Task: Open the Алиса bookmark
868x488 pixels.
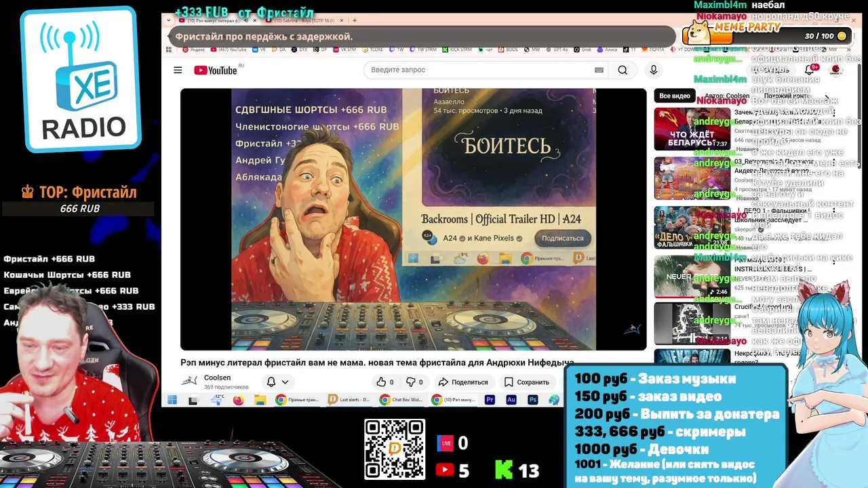Action: 607,49
